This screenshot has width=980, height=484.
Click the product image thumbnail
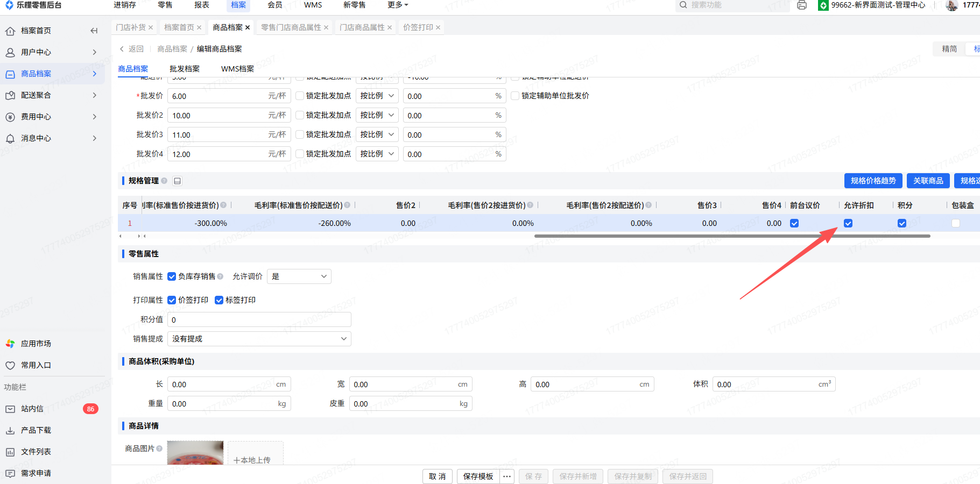pos(195,453)
